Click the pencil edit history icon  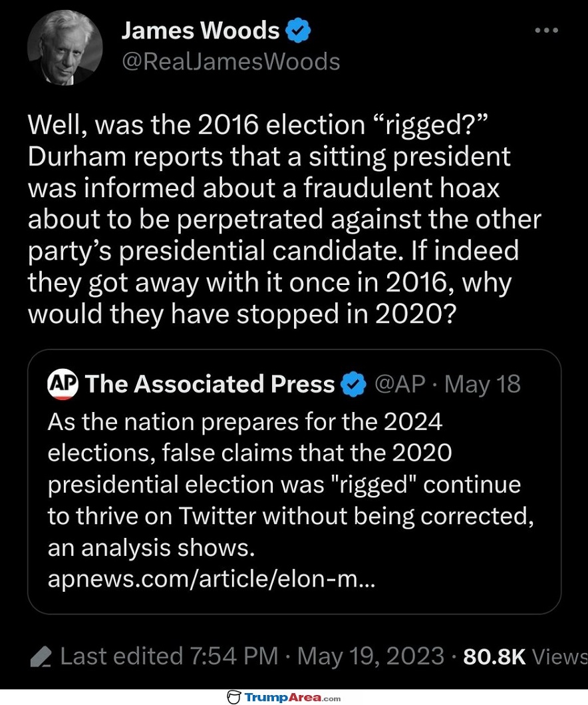(41, 658)
